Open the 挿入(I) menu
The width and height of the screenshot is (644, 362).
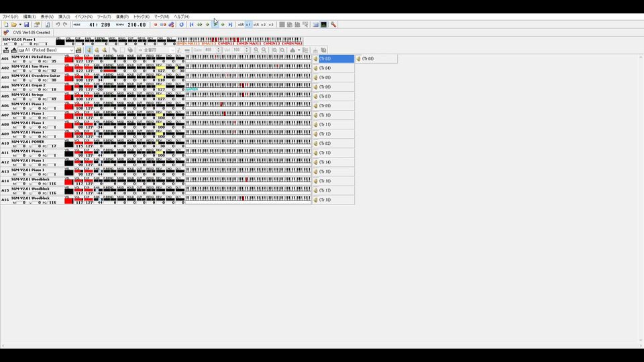pyautogui.click(x=64, y=17)
